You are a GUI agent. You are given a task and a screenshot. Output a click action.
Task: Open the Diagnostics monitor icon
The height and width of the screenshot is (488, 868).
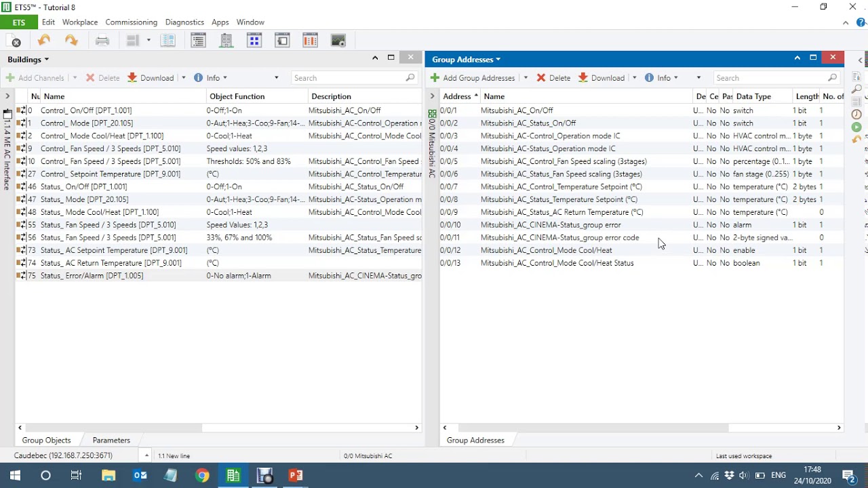338,41
